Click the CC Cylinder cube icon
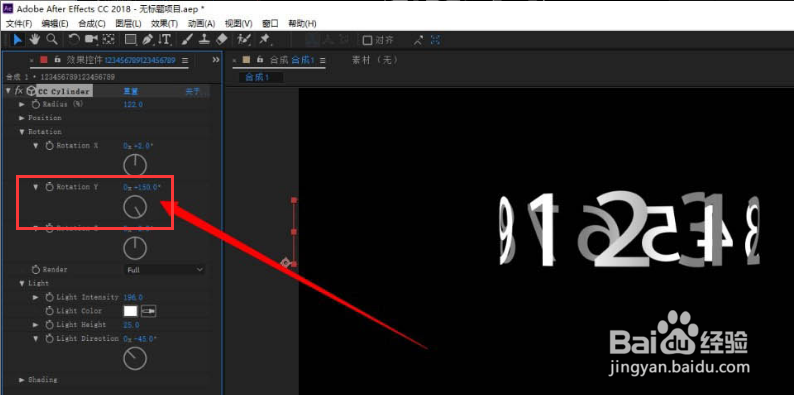 [31, 91]
